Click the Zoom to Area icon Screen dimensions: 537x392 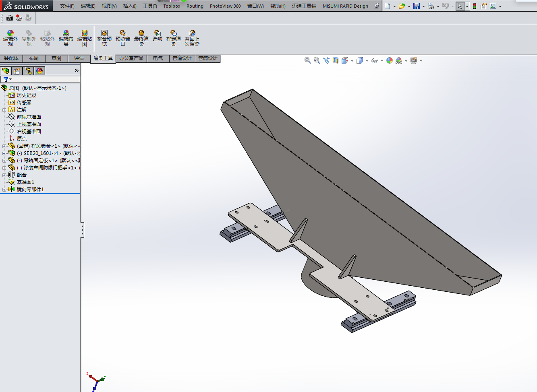317,60
